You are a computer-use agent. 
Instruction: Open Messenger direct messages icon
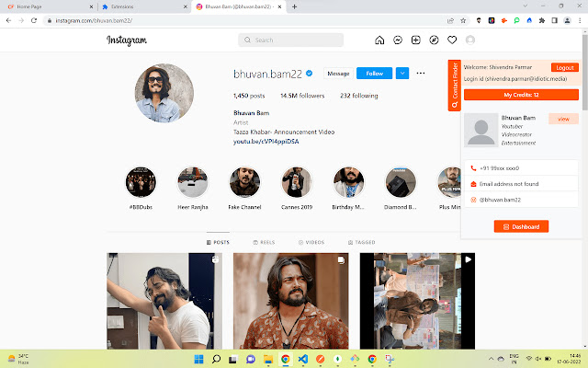point(398,40)
